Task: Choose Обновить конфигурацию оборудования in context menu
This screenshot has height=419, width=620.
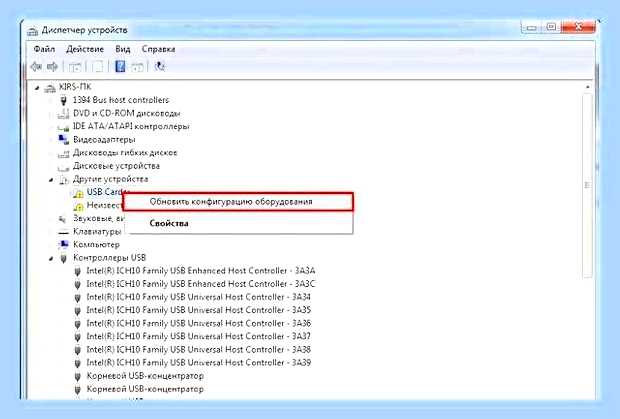Action: (x=238, y=202)
